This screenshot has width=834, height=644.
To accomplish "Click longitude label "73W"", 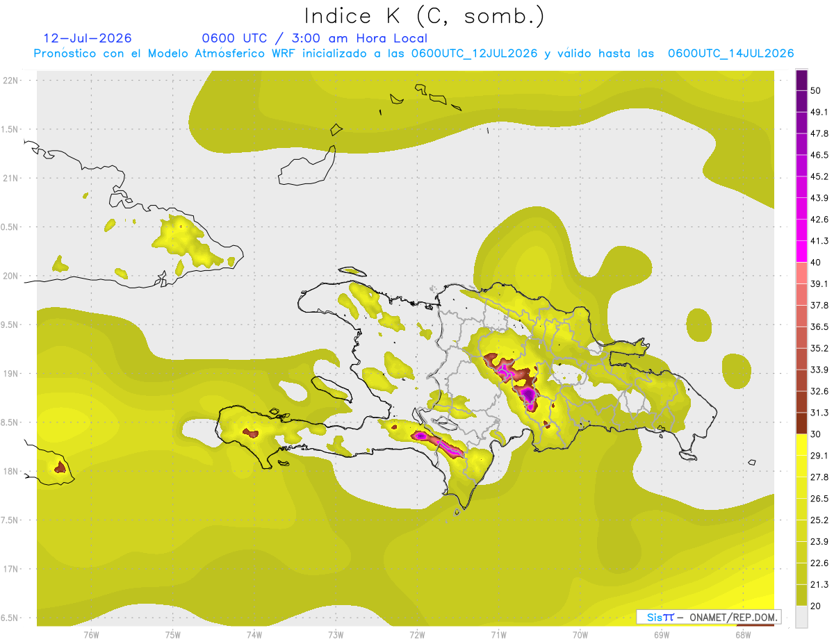I will coord(336,634).
